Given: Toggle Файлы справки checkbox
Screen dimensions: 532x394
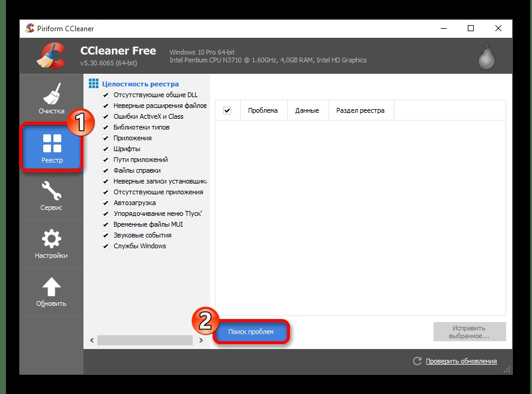Looking at the screenshot, I should [x=106, y=170].
